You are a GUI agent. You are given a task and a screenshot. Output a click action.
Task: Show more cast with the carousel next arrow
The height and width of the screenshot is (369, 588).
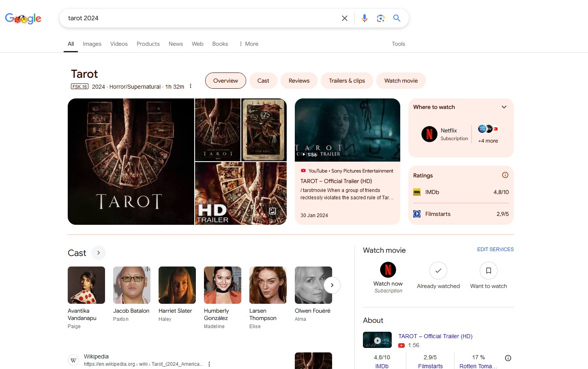click(332, 285)
